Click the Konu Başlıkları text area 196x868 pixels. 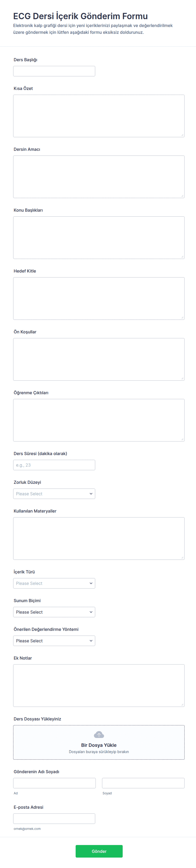(x=99, y=238)
